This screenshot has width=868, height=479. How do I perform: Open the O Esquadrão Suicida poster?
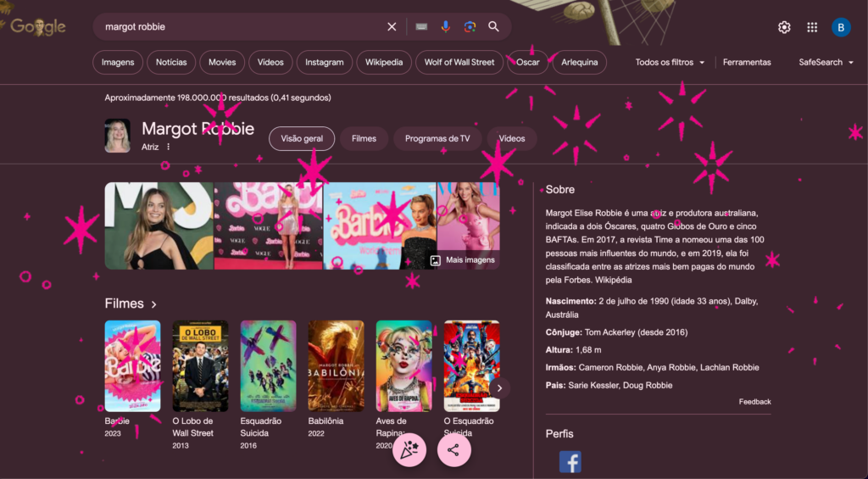(471, 366)
